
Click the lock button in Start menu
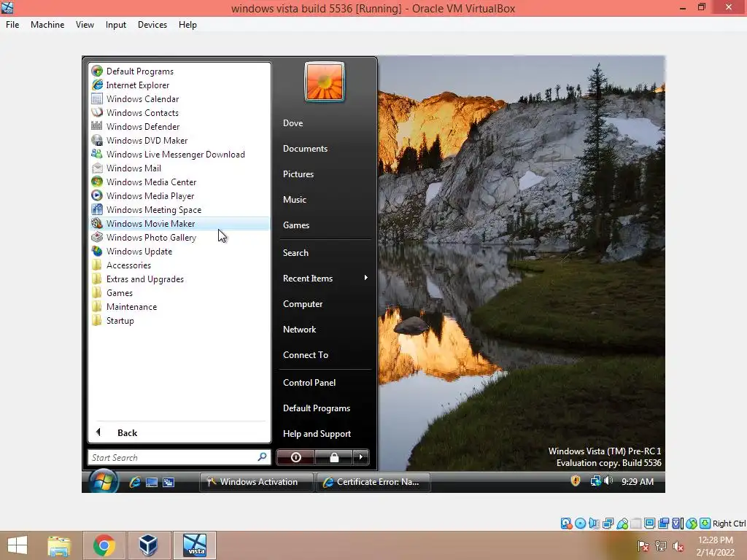click(334, 457)
